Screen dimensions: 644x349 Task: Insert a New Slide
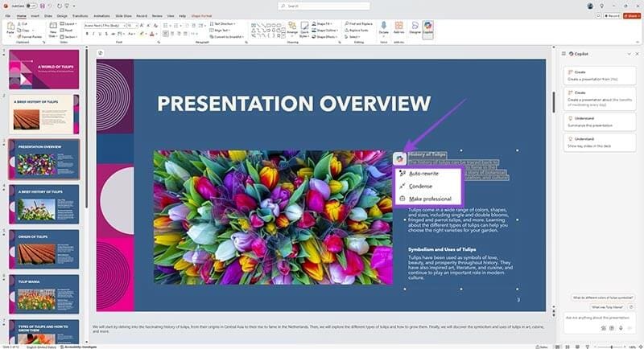[53, 30]
